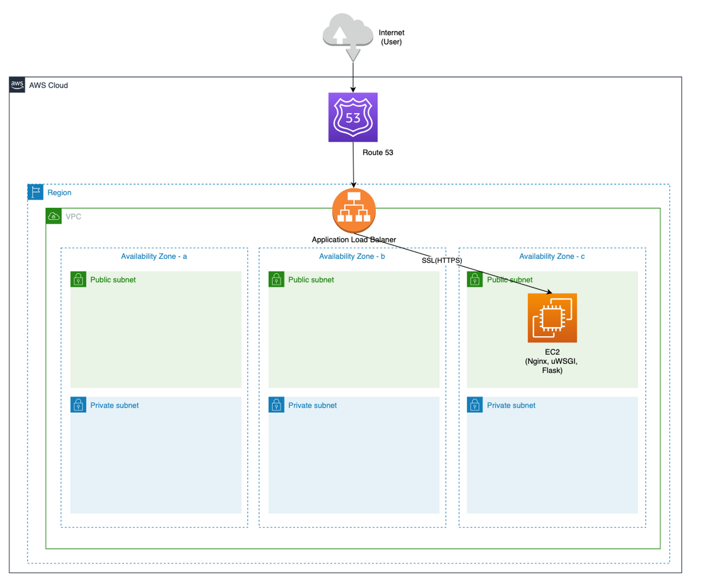
Task: Click Zone c private subnet lock icon
Action: click(x=475, y=405)
